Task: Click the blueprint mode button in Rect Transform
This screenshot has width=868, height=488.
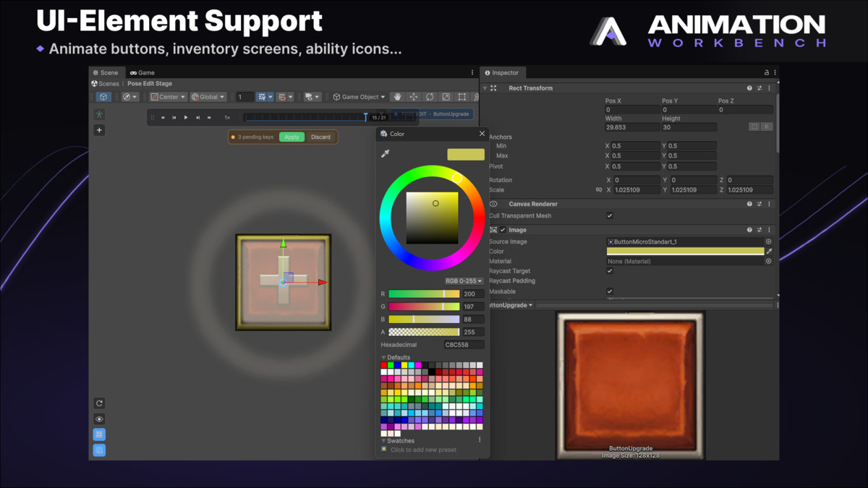Action: click(754, 127)
